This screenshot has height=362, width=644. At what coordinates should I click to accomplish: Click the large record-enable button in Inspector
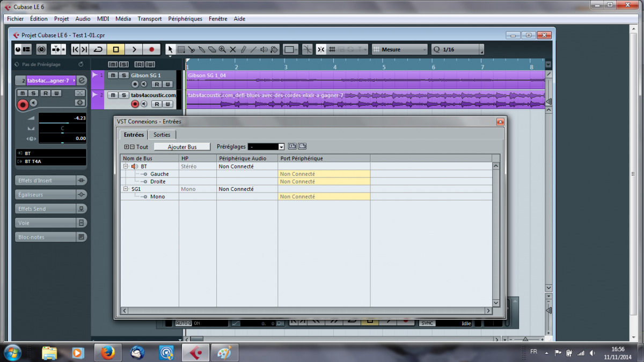tap(23, 105)
